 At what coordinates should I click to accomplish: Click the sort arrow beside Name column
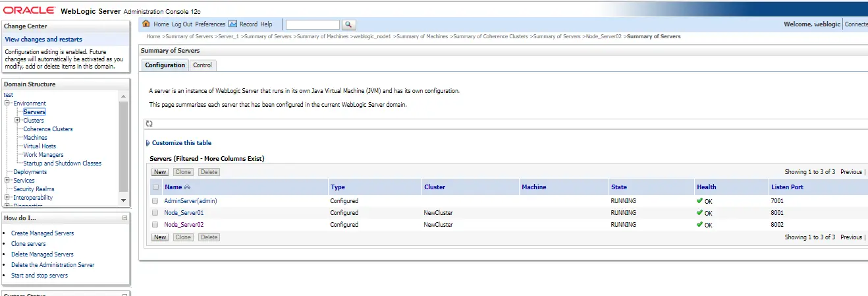coord(188,187)
